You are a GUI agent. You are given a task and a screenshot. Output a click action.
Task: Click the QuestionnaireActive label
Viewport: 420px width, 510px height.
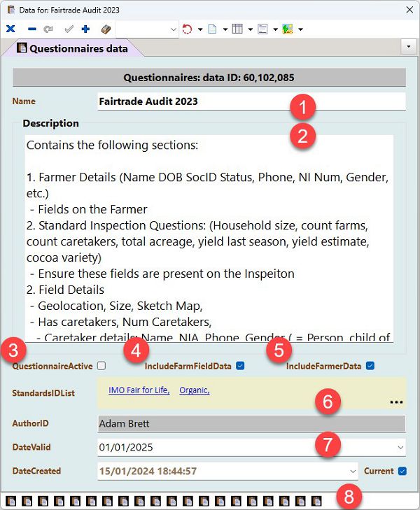pos(52,366)
